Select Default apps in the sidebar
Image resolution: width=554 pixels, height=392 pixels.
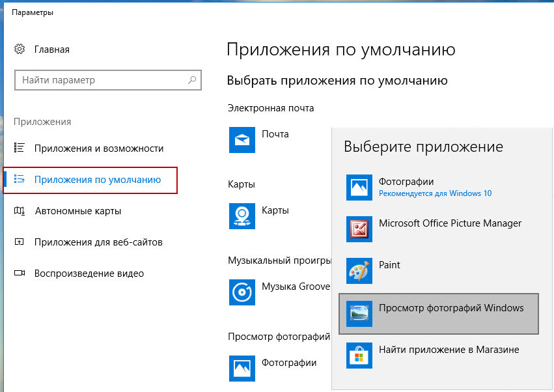tap(97, 180)
